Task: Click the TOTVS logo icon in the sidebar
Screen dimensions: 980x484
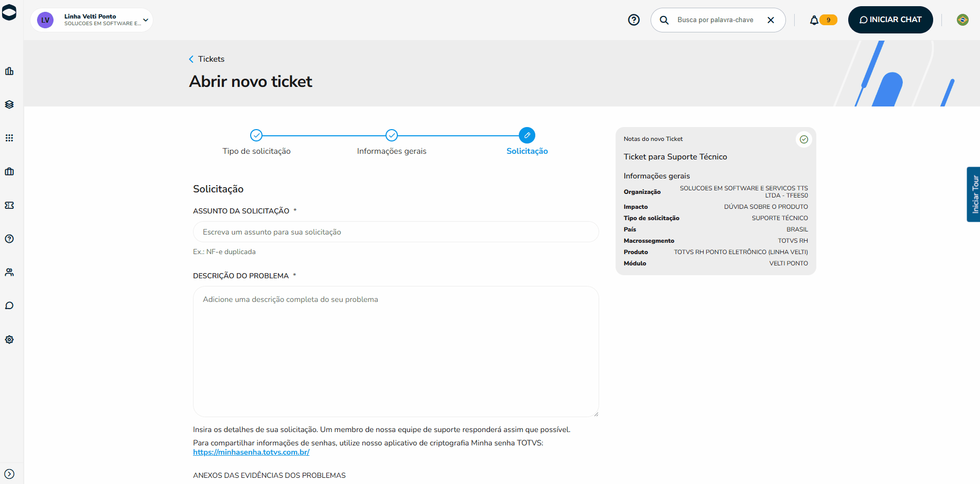Action: (x=9, y=12)
